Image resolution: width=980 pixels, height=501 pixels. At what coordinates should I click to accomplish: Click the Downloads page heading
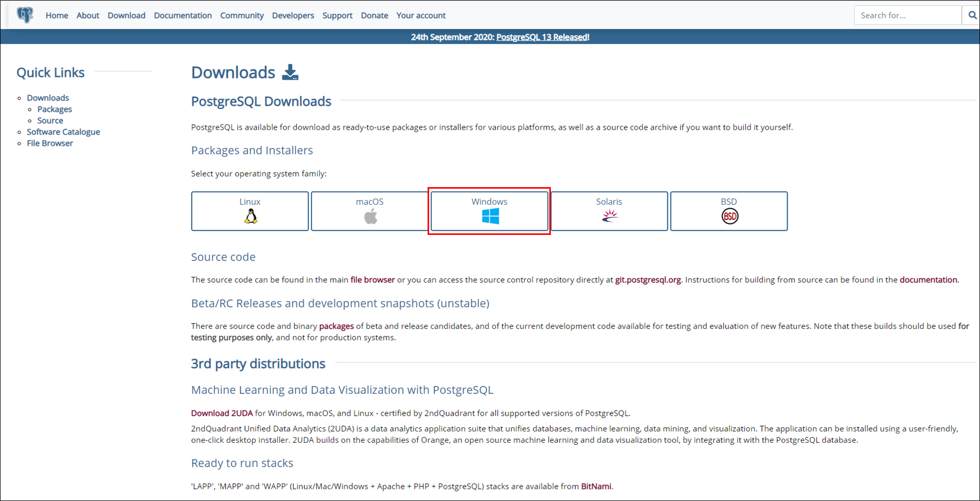pyautogui.click(x=233, y=72)
